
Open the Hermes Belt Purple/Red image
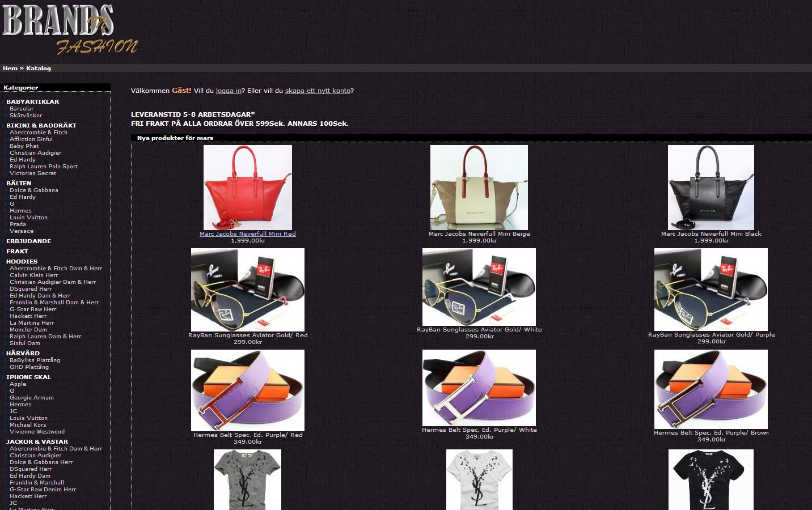247,390
